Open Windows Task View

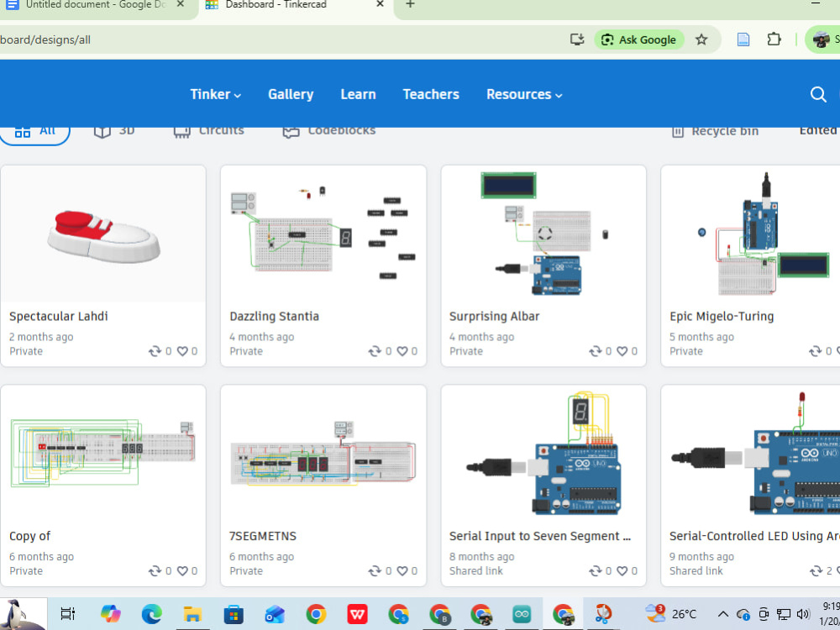click(x=68, y=614)
